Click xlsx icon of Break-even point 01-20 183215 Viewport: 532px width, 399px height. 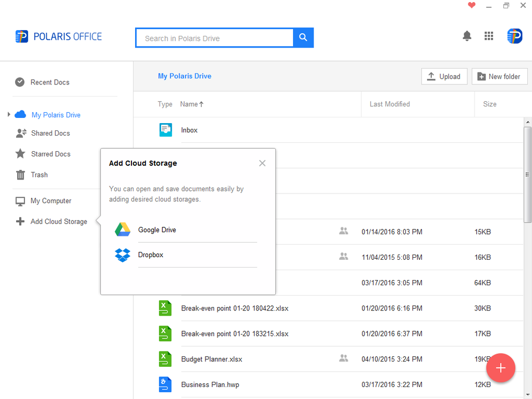point(165,333)
